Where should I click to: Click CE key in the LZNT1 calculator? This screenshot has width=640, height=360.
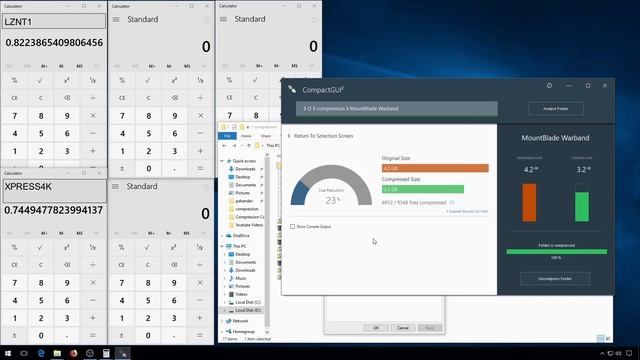(14, 98)
